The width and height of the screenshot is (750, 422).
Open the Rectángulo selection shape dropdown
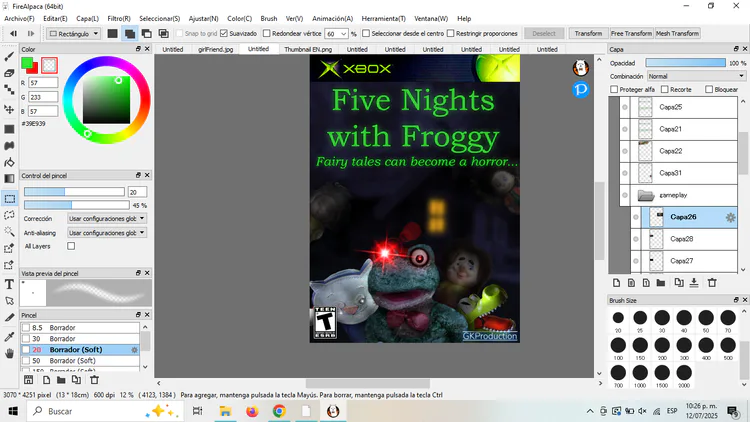(x=73, y=33)
